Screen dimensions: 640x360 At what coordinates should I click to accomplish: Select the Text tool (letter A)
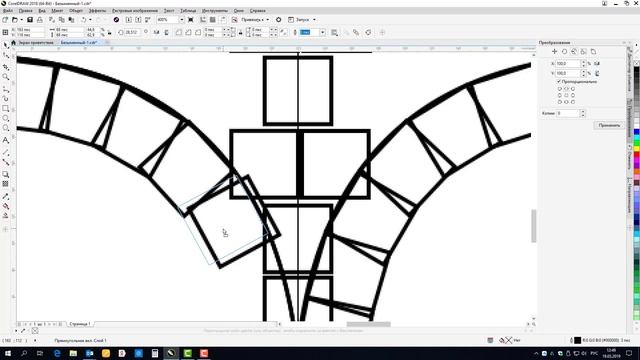click(x=6, y=140)
